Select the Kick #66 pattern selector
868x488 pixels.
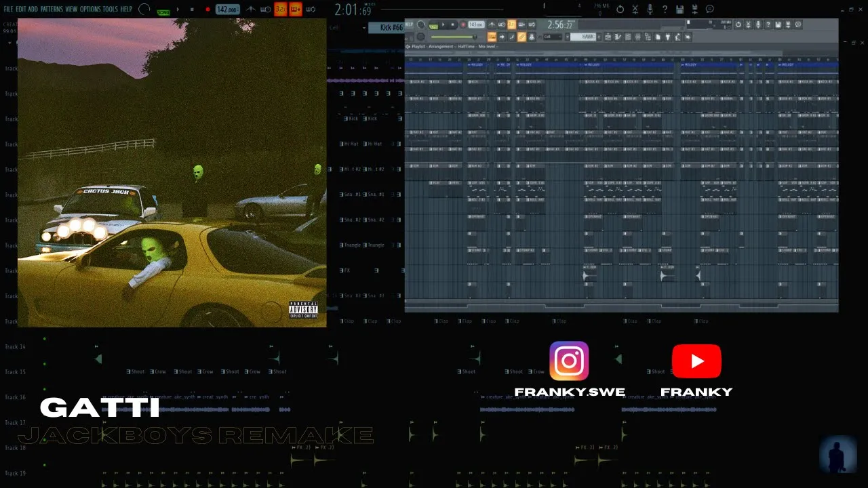(386, 28)
